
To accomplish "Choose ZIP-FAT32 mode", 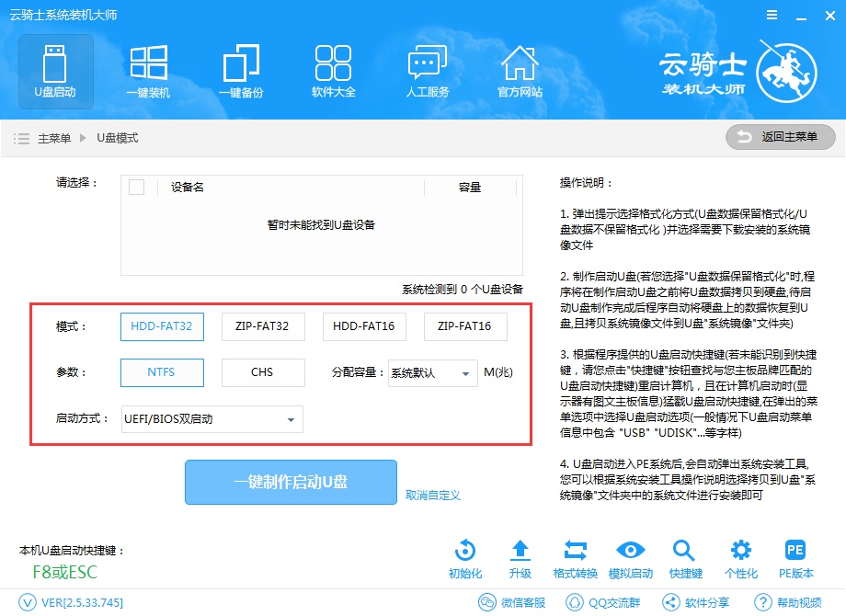I will [263, 326].
